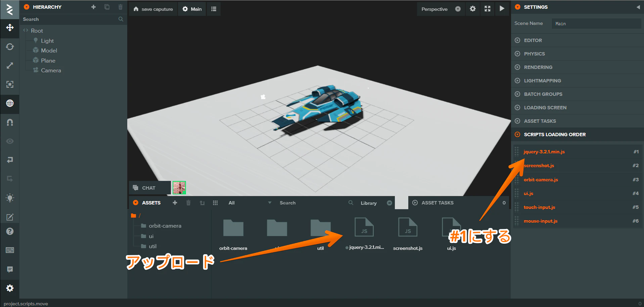Open the lightmapper bake bulb icon

(10, 198)
